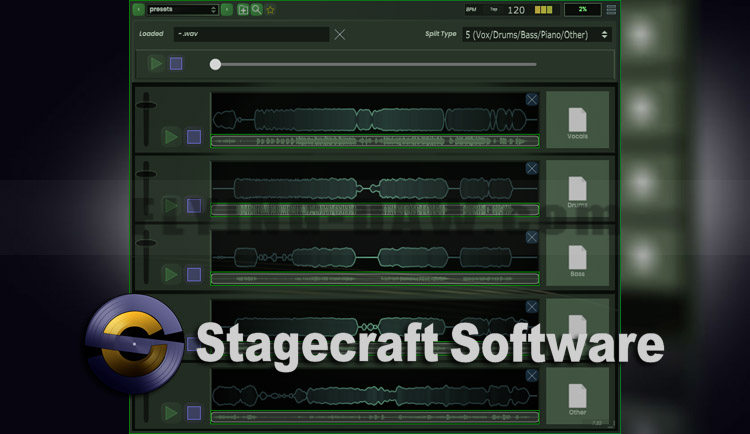Viewport: 750px width, 434px height.
Task: Click the magnifier search presets icon
Action: click(257, 10)
